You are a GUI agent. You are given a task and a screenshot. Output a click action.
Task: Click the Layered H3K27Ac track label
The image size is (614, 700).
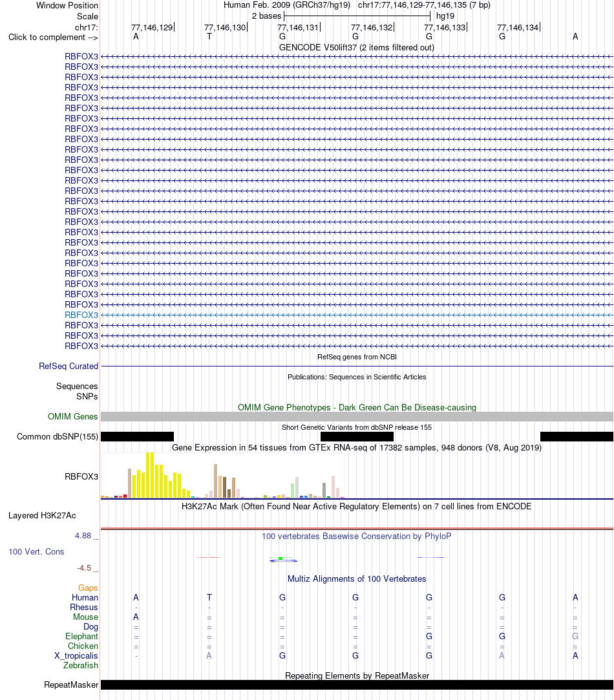(x=42, y=516)
